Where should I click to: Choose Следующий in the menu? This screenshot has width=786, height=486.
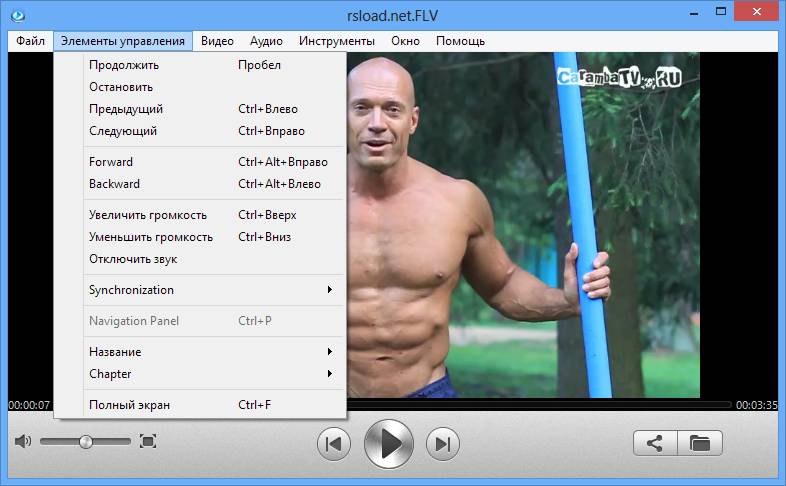pyautogui.click(x=200, y=131)
